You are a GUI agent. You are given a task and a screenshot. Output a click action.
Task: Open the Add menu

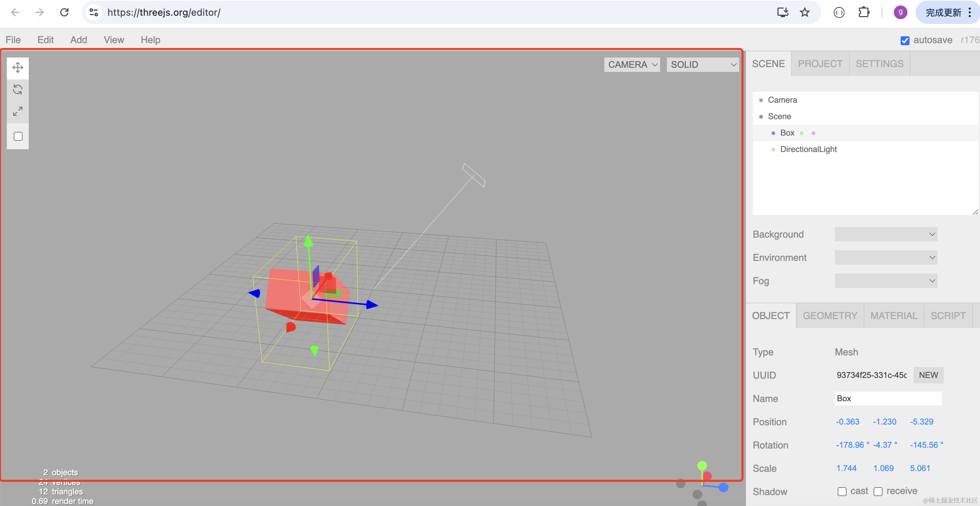(79, 40)
